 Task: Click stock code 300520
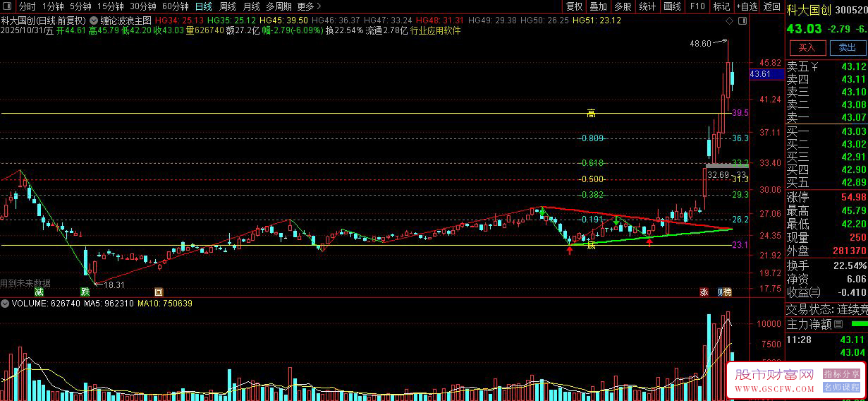tap(853, 10)
